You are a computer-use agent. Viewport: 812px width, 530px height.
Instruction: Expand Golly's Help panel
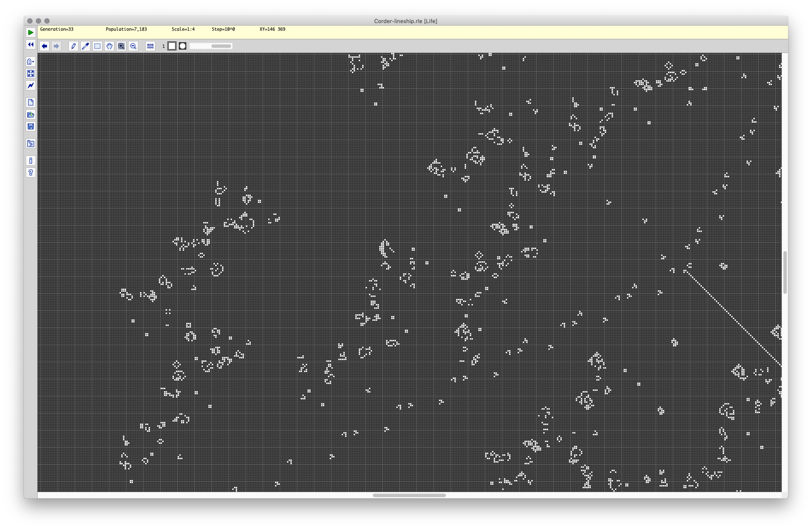31,173
